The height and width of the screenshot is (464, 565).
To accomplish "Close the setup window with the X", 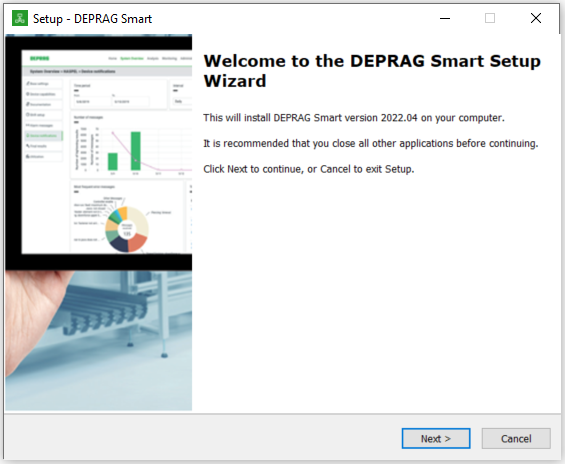I will (536, 18).
